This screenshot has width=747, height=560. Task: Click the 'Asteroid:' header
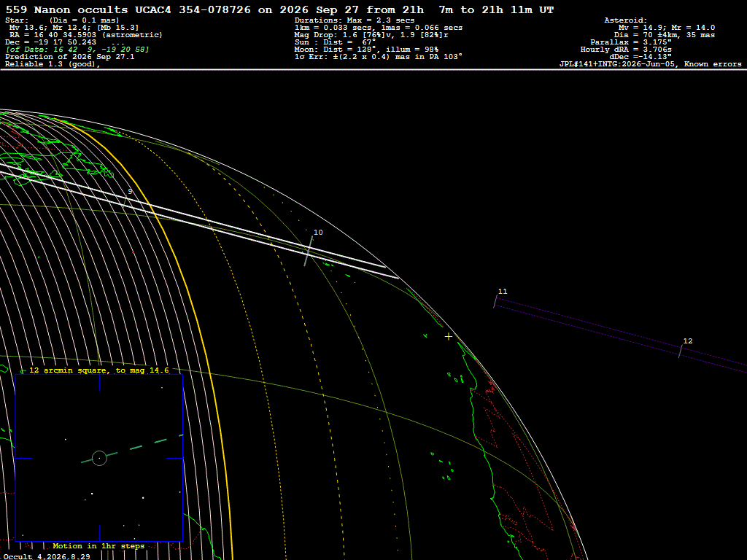[625, 20]
